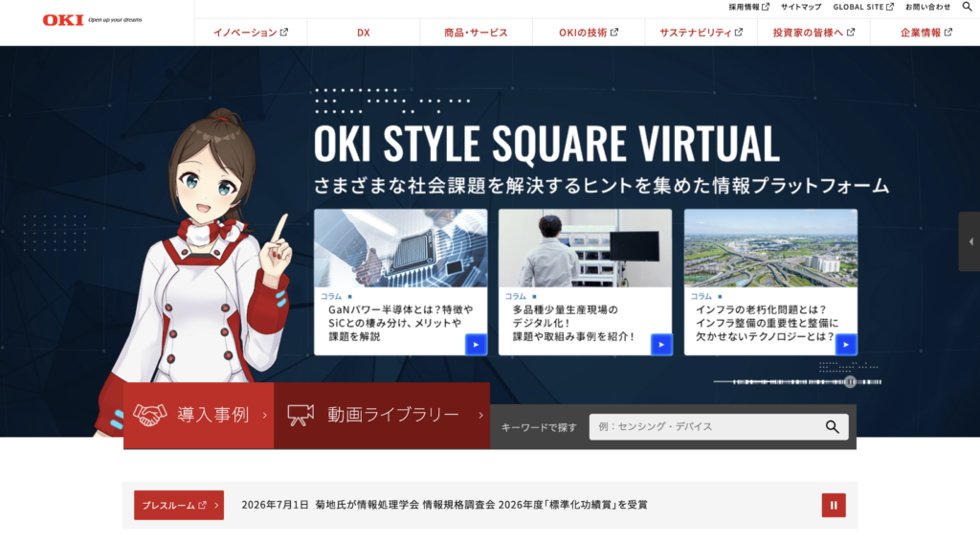The image size is (980, 546).
Task: Open 導入事例 button
Action: point(199,416)
